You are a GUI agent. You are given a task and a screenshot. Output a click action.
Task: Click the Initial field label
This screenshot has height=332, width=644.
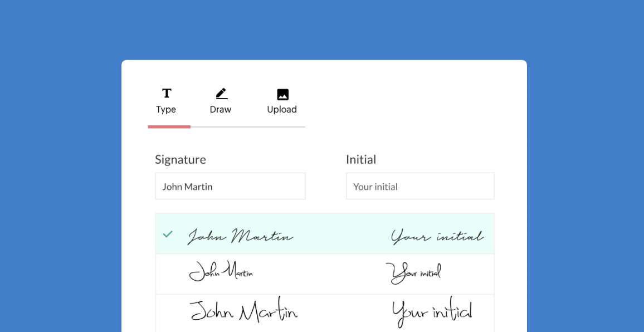point(361,159)
